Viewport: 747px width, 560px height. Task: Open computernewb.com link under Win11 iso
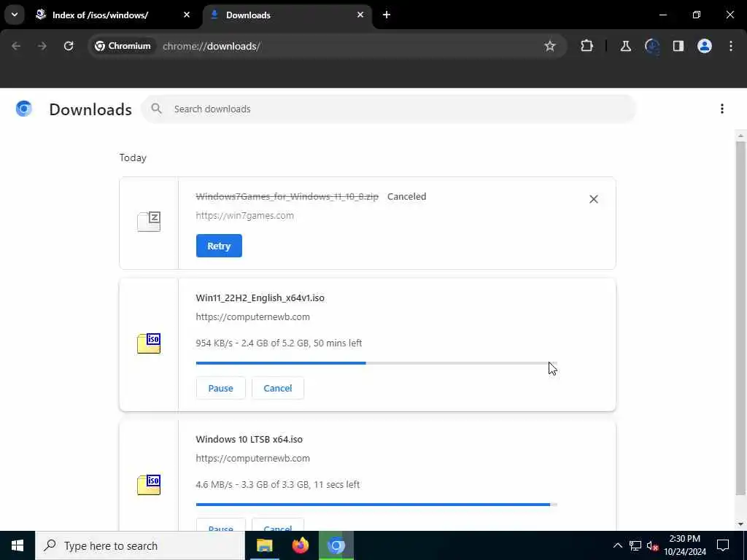point(252,317)
